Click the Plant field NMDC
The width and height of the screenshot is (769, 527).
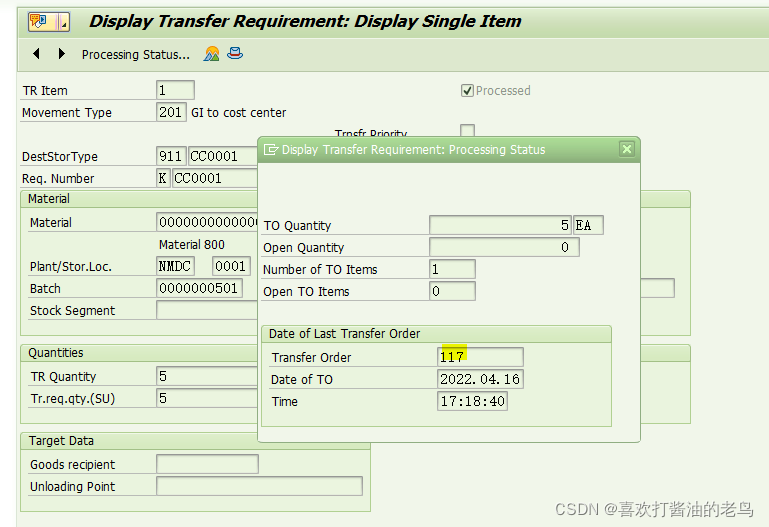tap(175, 266)
